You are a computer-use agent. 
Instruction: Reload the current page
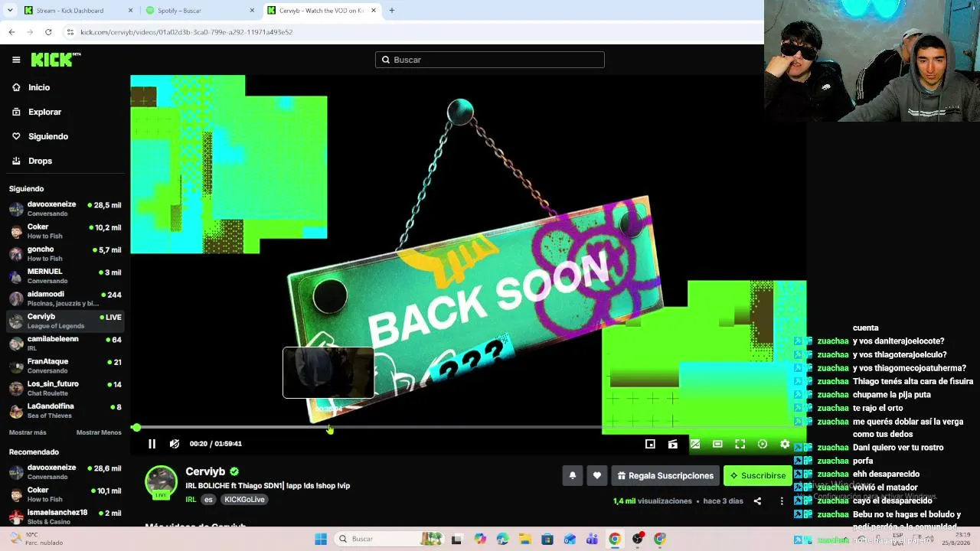(48, 32)
